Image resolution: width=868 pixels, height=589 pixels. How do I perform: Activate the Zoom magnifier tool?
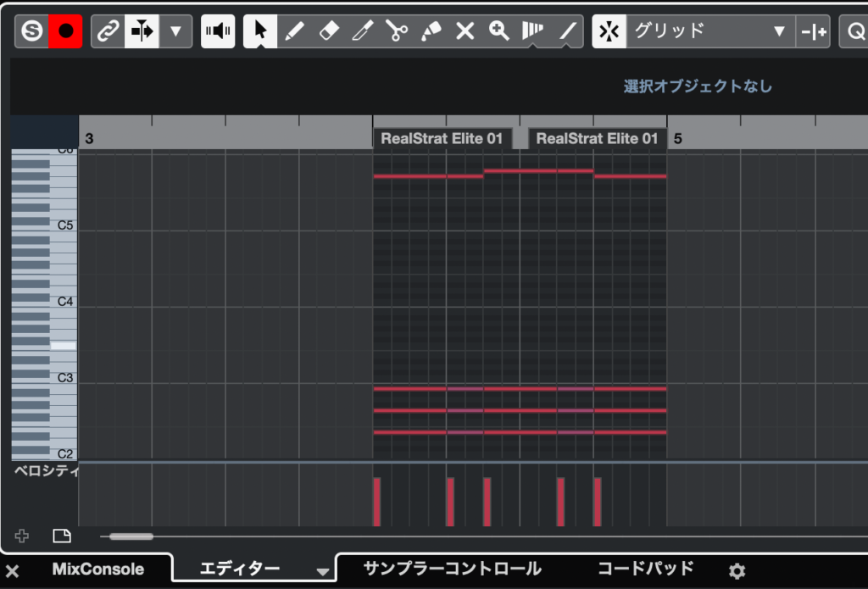click(498, 32)
